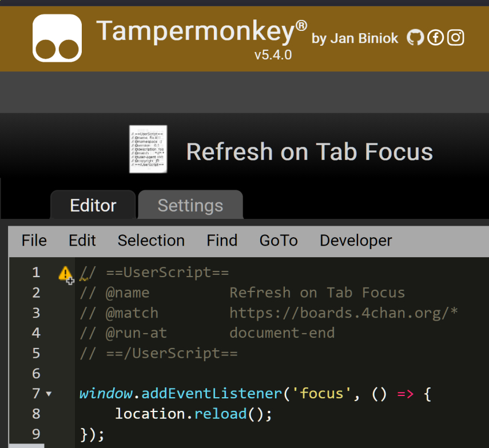Click the '});' closing line 9
Viewport: 489px width, 448px height.
(x=92, y=434)
